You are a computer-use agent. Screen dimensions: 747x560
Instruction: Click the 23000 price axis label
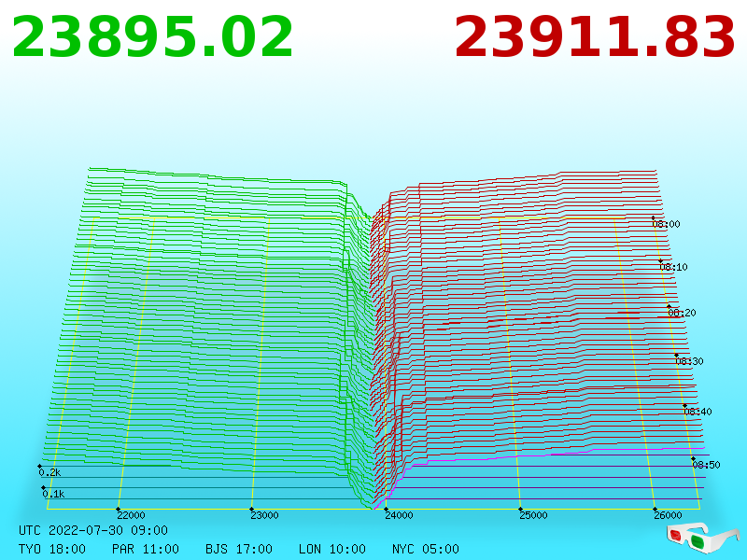click(x=264, y=515)
